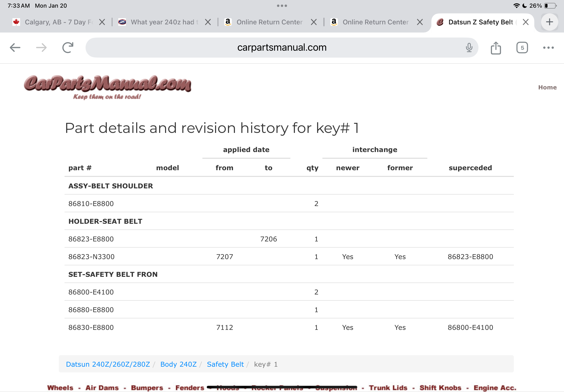564x392 pixels.
Task: Select part number 86810-E8800
Action: coord(91,204)
